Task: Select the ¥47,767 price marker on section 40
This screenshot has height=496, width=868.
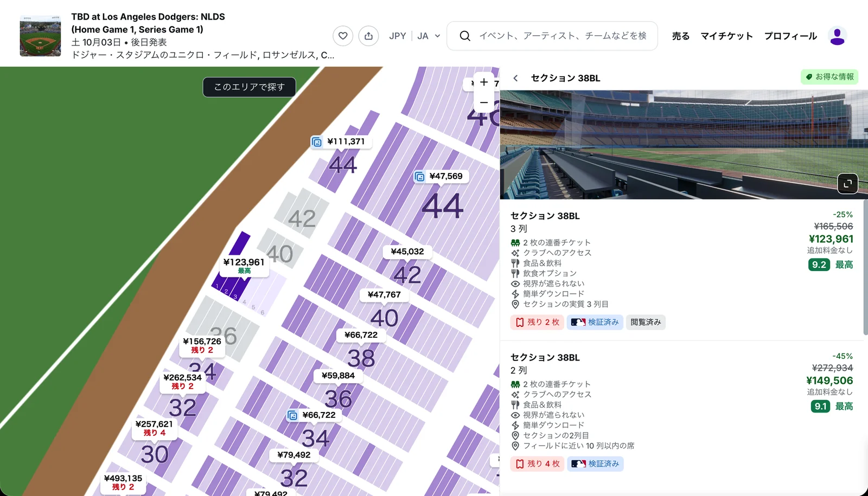Action: 384,294
